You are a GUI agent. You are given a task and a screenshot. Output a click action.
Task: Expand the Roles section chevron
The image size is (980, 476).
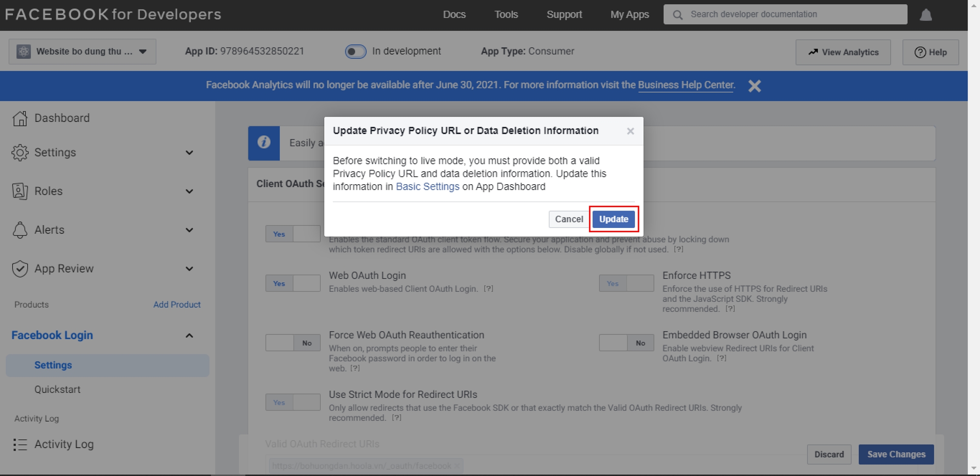point(189,191)
